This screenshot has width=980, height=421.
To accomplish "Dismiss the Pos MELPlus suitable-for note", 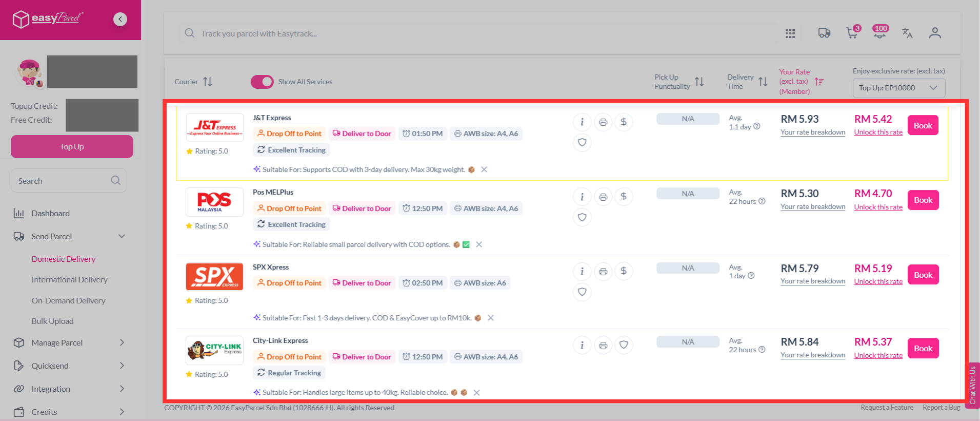I will (479, 244).
